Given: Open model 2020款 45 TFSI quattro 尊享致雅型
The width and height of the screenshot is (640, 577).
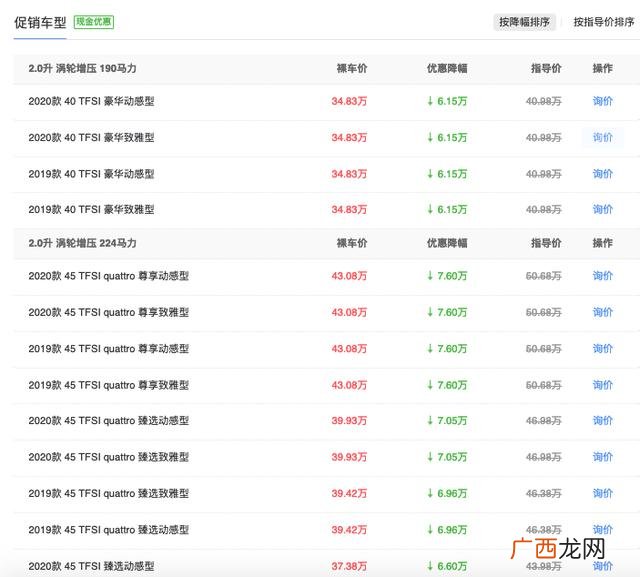Looking at the screenshot, I should coord(109,312).
